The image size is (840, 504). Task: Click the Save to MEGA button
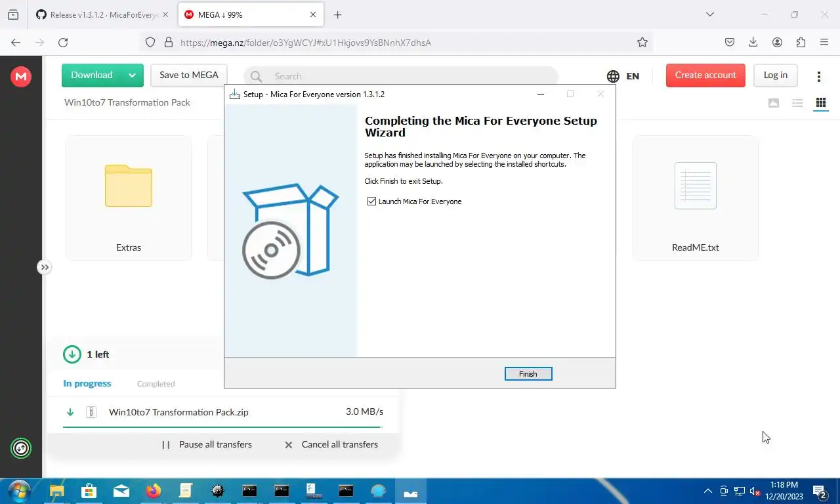(189, 75)
